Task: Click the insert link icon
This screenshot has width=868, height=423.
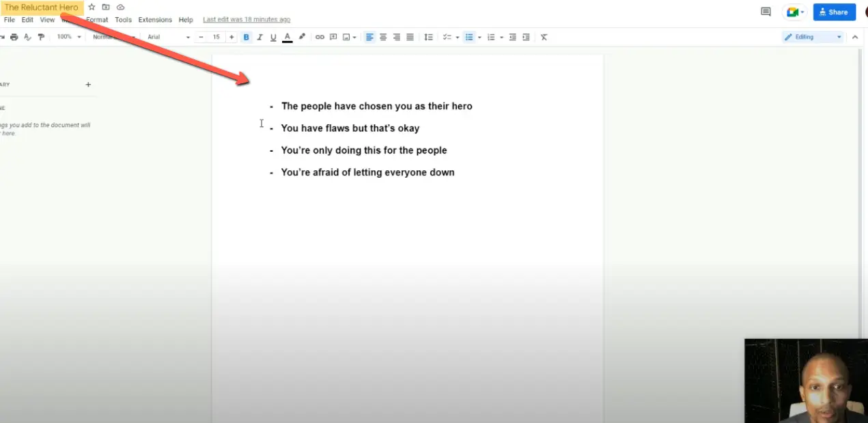Action: coord(320,37)
